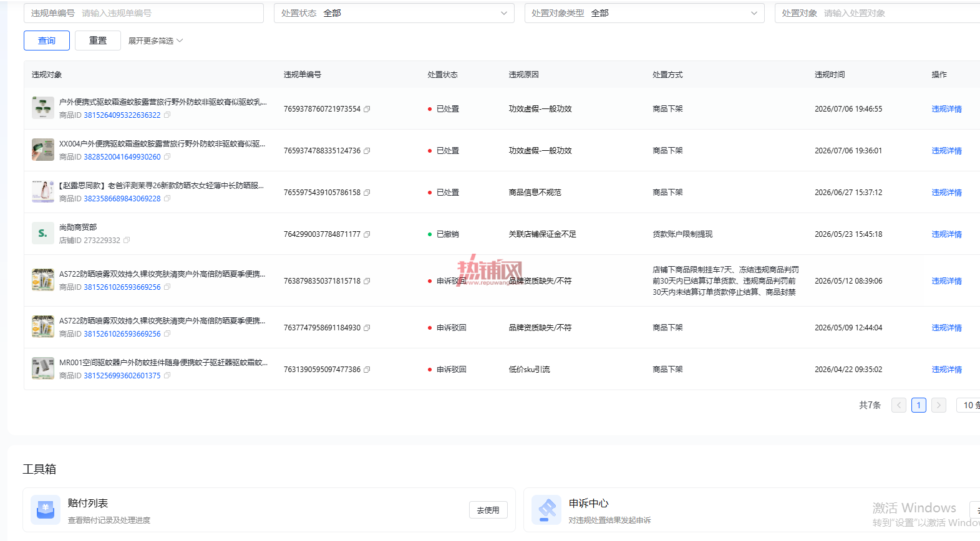Screen dimensions: 980x541
Task: Click the 赔付列表 toolbox icon
Action: tap(46, 510)
